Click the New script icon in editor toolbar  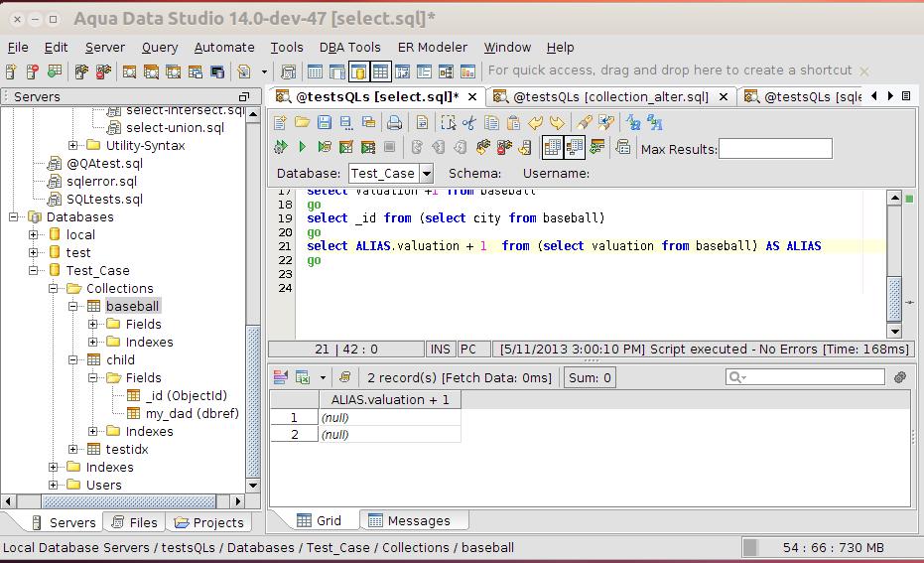click(281, 122)
